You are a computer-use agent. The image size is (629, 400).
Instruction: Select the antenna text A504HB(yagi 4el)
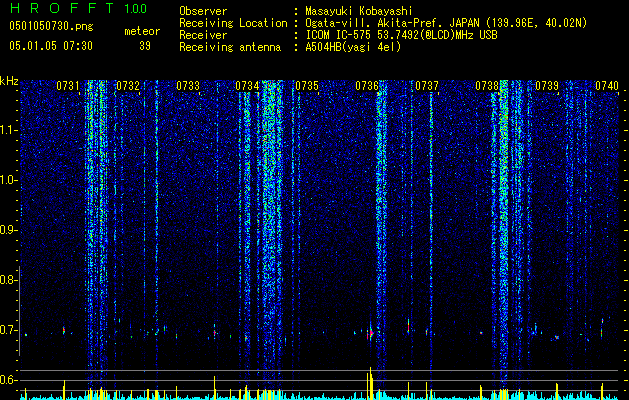click(x=353, y=47)
